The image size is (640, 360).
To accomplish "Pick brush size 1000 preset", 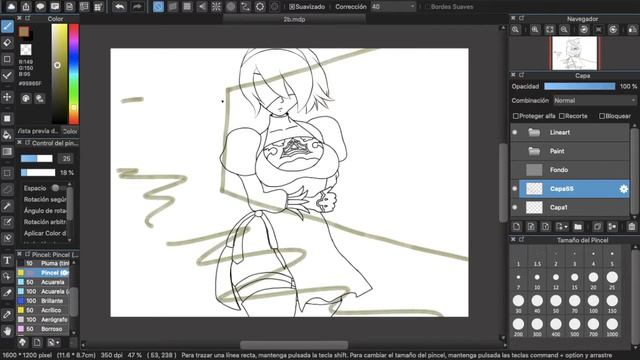I will click(612, 327).
